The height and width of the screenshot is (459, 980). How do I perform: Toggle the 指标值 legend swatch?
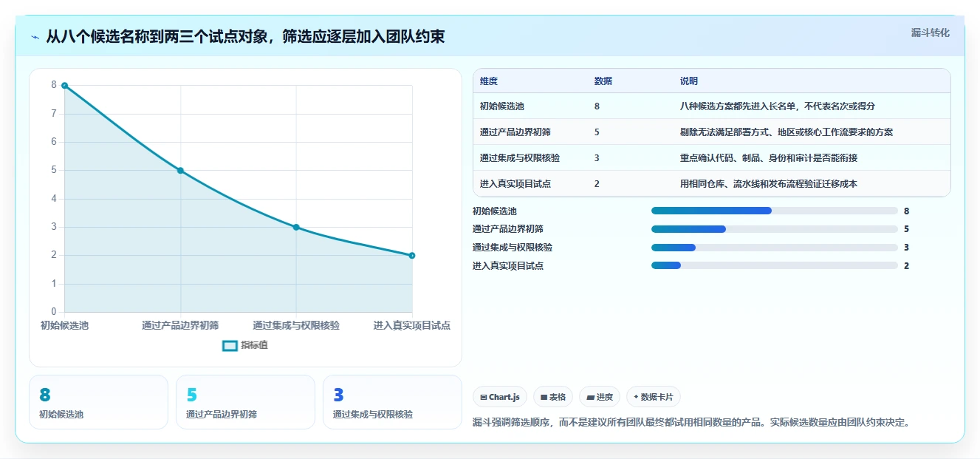pos(230,345)
